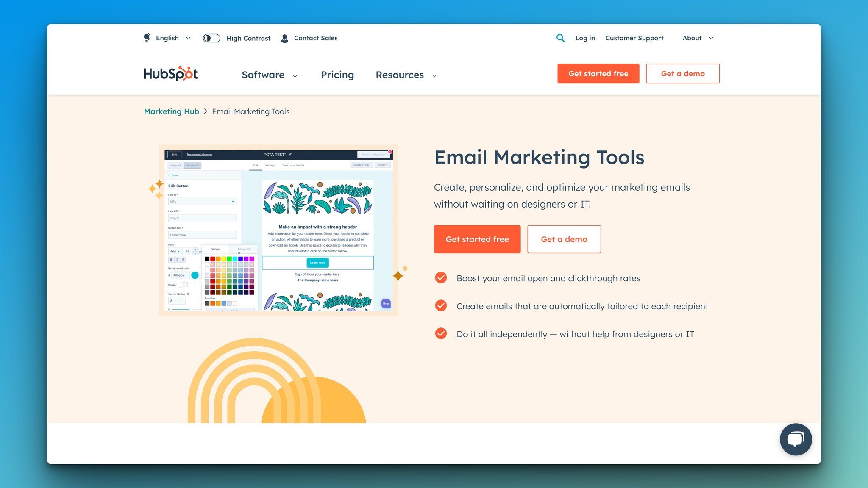Open the Pricing menu item
Viewport: 868px width, 488px height.
337,74
